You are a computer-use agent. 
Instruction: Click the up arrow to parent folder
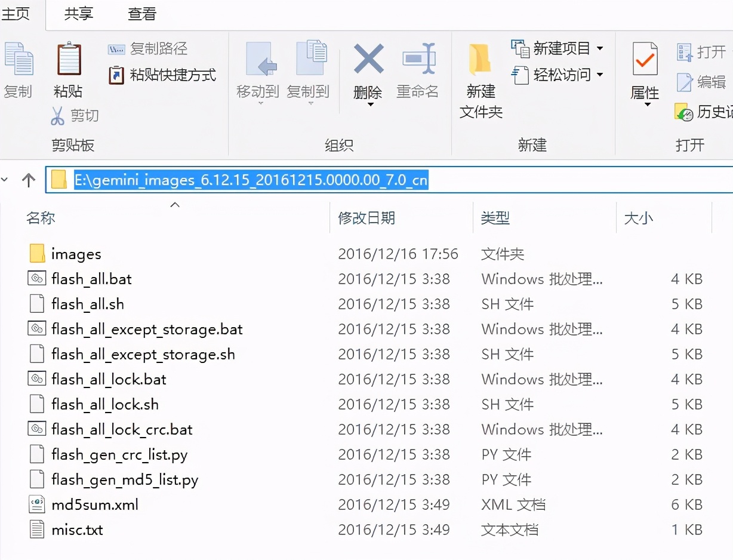29,180
